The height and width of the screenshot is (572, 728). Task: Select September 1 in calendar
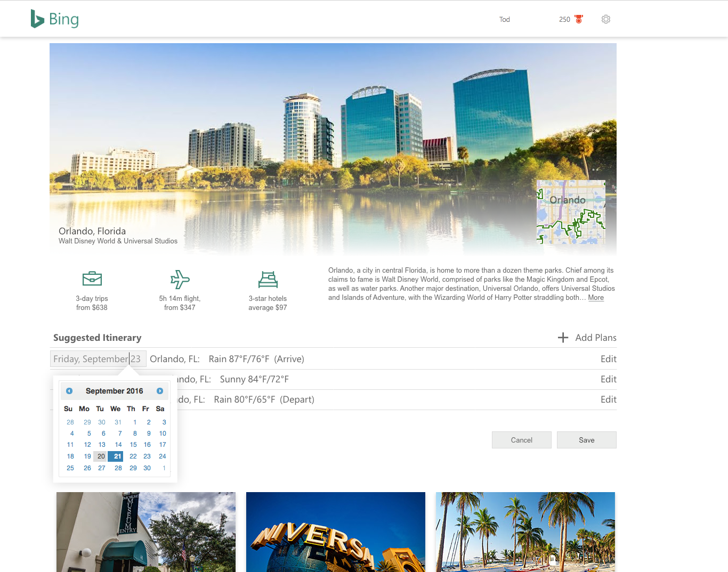click(x=135, y=422)
